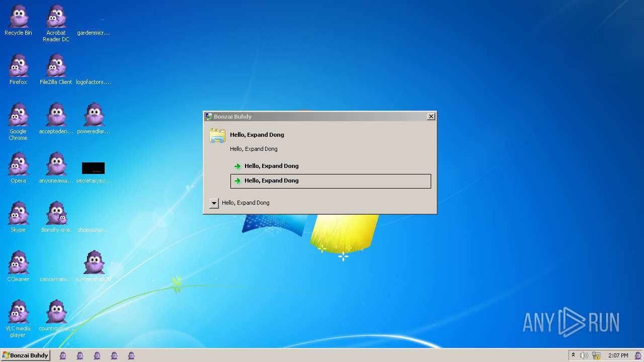Select the logofactors.... desktop file
Image resolution: width=644 pixels, height=362 pixels.
[94, 82]
